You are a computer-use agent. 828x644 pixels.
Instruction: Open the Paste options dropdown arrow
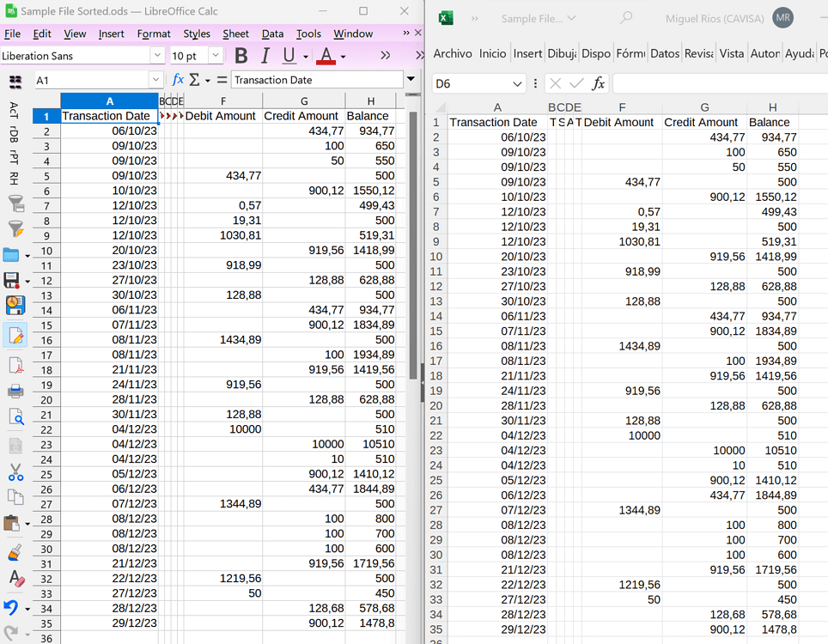point(27,524)
